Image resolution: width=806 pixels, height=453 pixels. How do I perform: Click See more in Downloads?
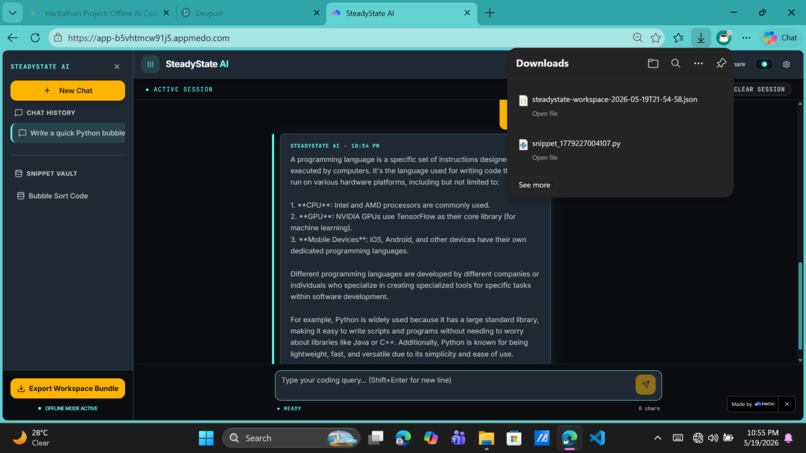click(x=534, y=185)
